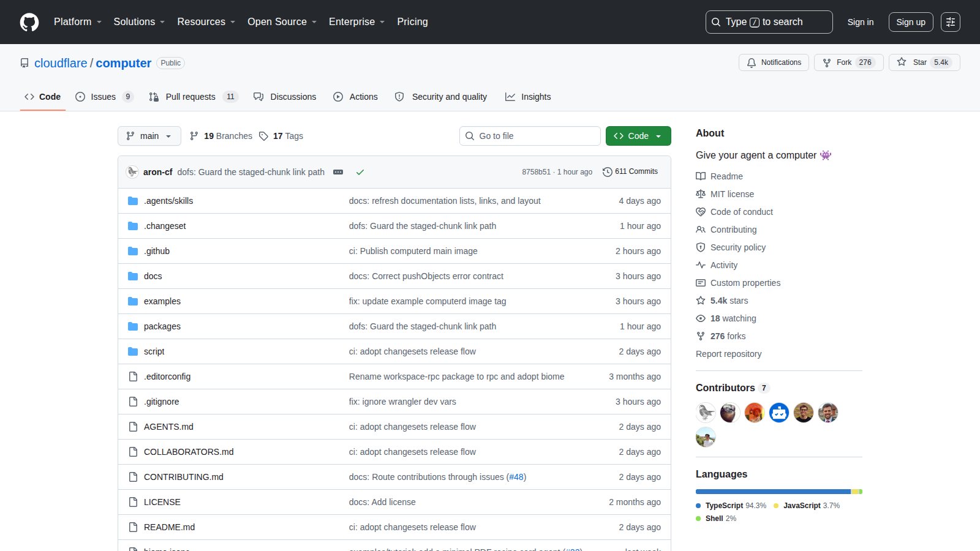Click the .agents/skills folder icon
The height and width of the screenshot is (551, 980).
tap(133, 201)
